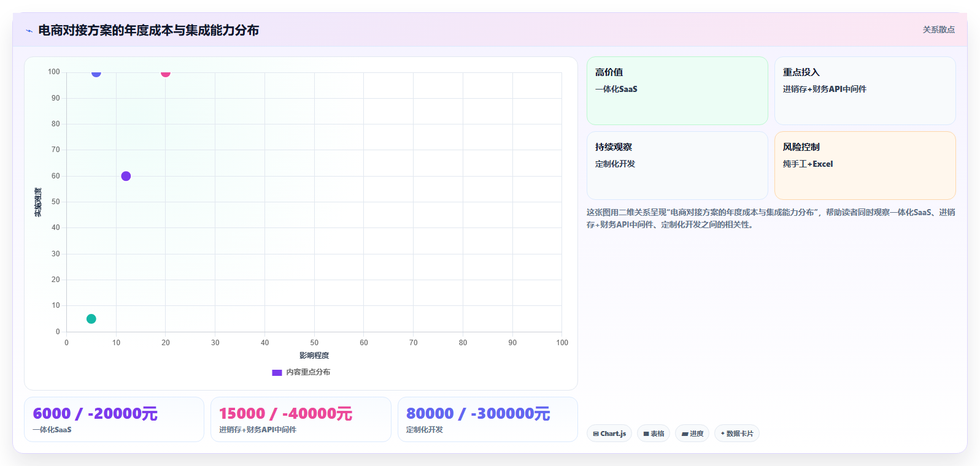Click the Chart.js tag chip
The height and width of the screenshot is (466, 980).
pos(609,434)
